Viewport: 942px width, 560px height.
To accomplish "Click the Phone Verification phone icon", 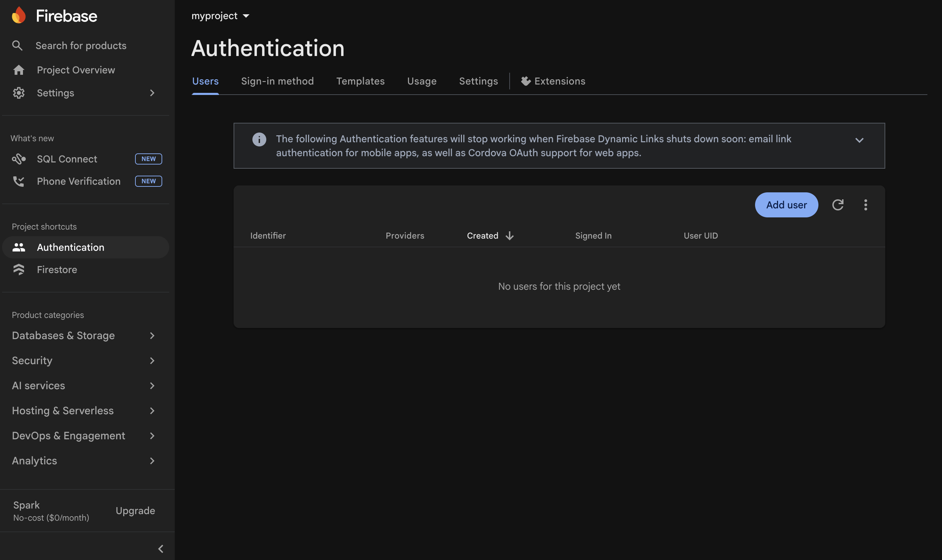I will pyautogui.click(x=19, y=181).
